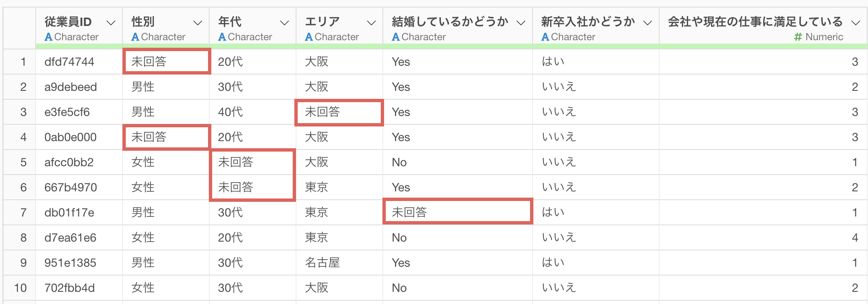Open the エリア column dropdown arrow
This screenshot has height=304, width=868.
pyautogui.click(x=371, y=23)
